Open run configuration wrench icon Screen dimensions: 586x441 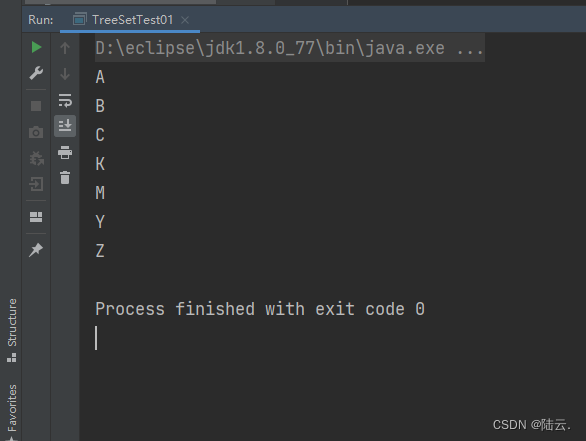pyautogui.click(x=36, y=73)
